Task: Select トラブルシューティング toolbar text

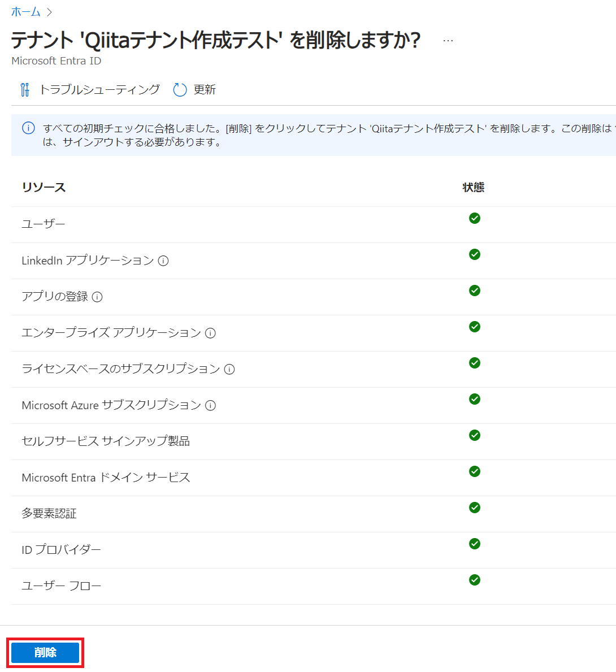Action: tap(99, 89)
